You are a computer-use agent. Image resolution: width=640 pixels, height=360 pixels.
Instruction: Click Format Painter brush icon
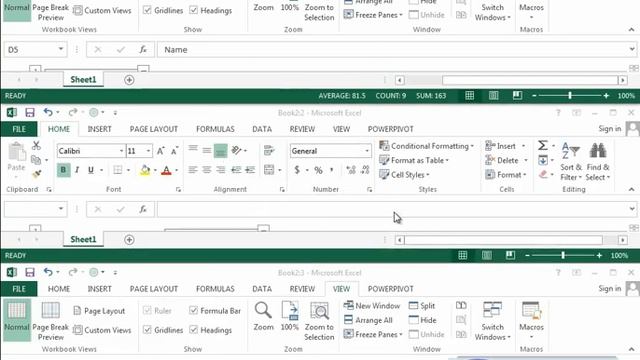click(x=36, y=175)
